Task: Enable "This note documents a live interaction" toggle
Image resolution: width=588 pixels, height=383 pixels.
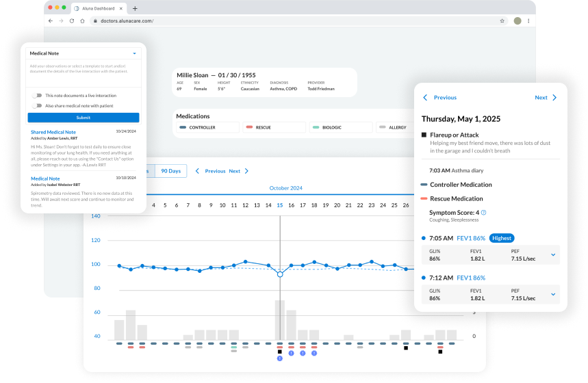Action: click(37, 96)
